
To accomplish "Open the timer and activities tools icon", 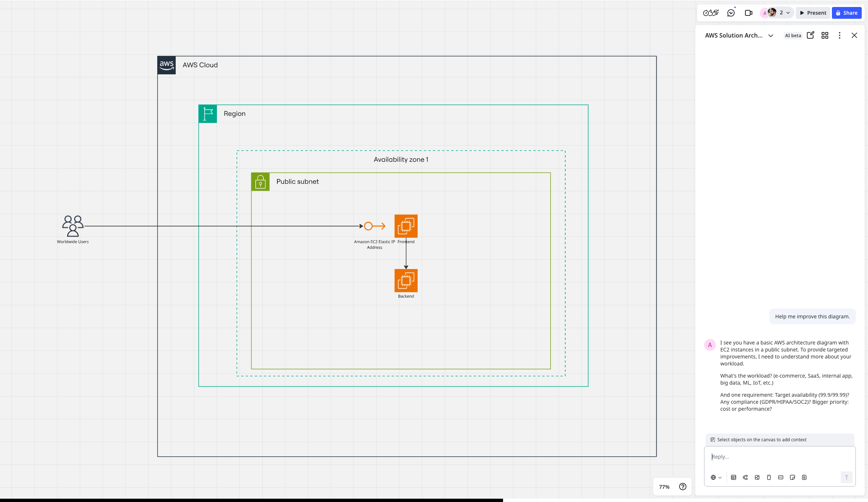I will (x=710, y=13).
